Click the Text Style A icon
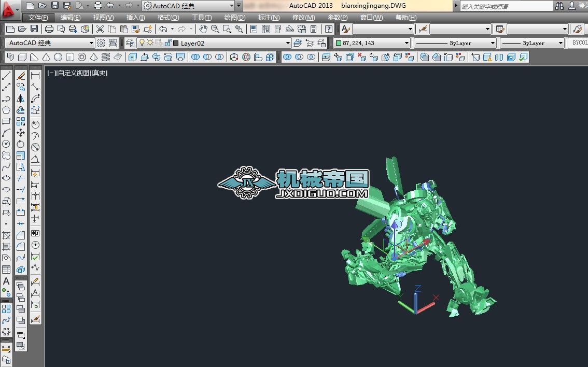 (345, 29)
